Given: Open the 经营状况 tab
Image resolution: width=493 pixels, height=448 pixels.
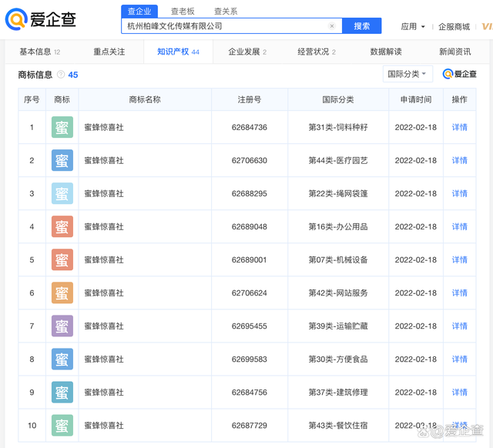Looking at the screenshot, I should pyautogui.click(x=317, y=52).
